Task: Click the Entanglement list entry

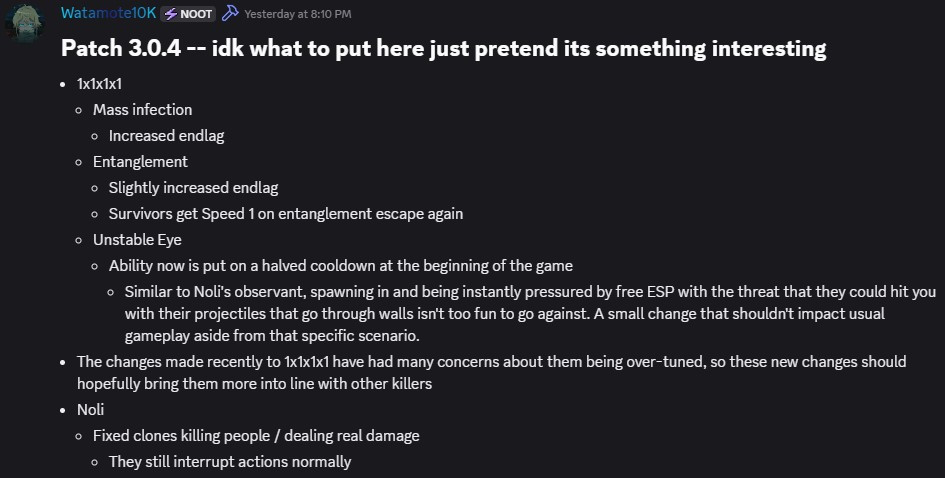Action: tap(140, 161)
